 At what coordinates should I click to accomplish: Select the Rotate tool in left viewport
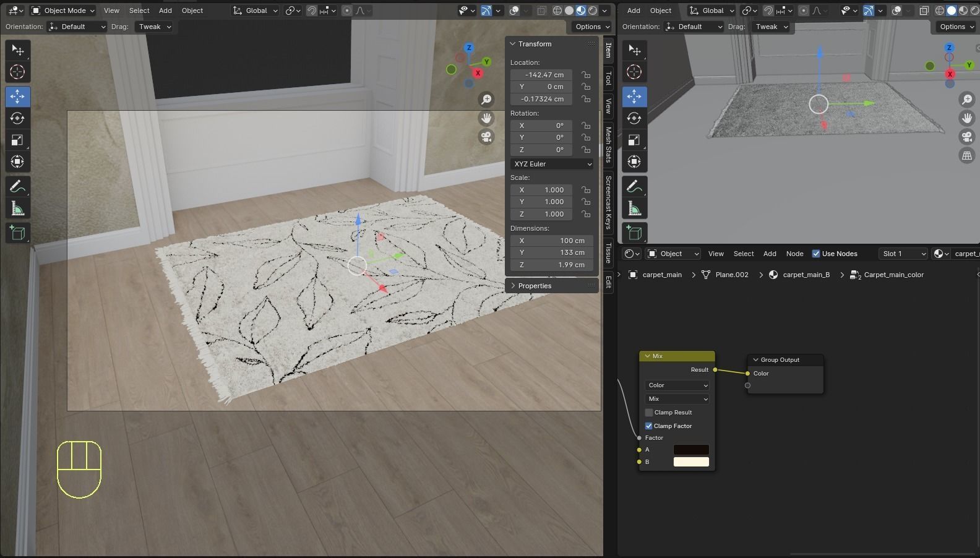[x=17, y=118]
